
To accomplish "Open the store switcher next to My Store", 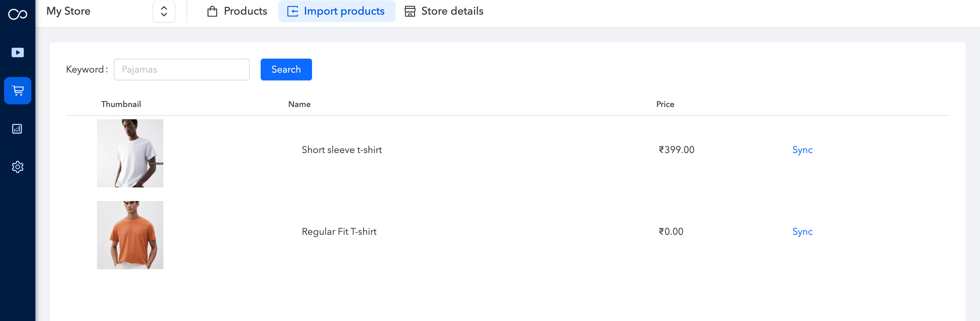I will [x=164, y=12].
